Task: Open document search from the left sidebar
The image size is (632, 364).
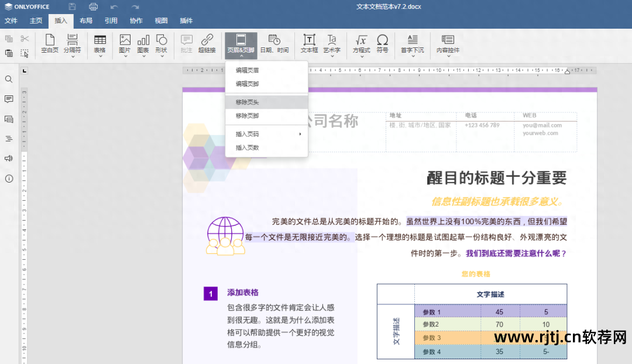Action: click(9, 79)
